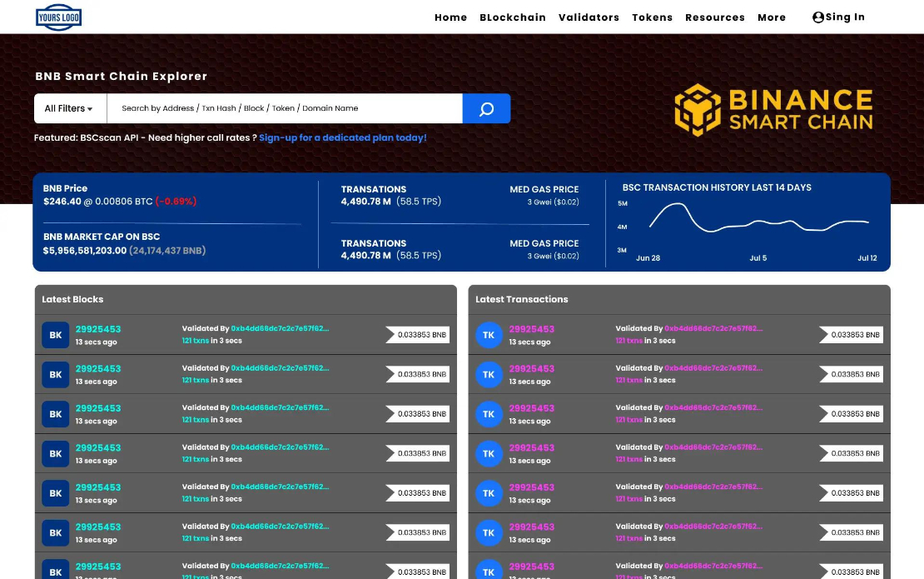Viewport: 924px width, 579px height.
Task: Open transaction 29925453 in first Latest Transactions row
Action: 532,329
